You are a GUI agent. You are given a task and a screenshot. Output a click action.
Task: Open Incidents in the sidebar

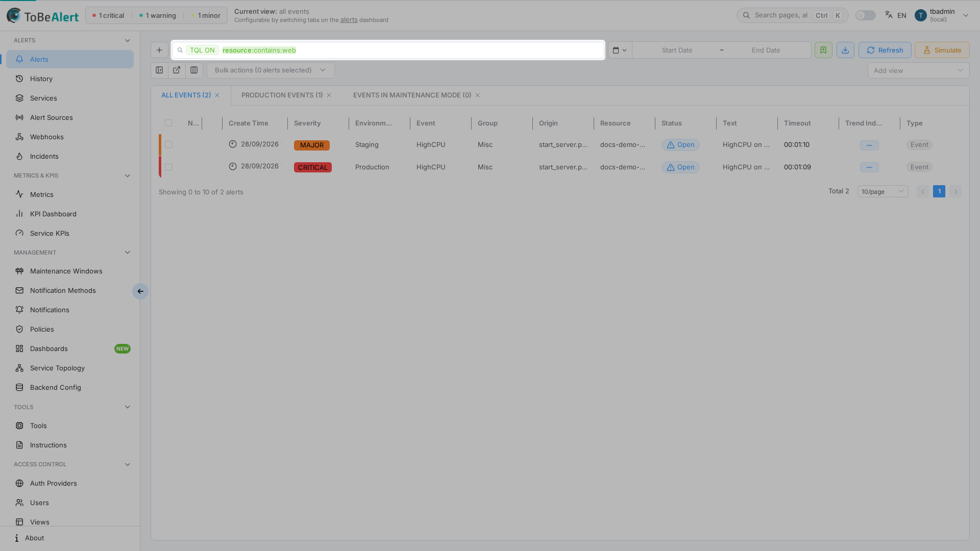pos(70,156)
